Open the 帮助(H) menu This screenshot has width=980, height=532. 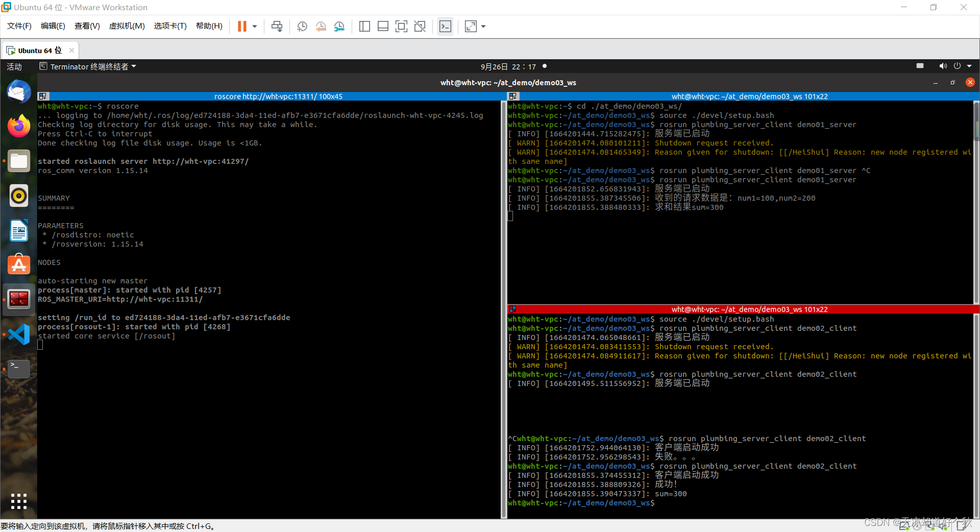[x=209, y=26]
